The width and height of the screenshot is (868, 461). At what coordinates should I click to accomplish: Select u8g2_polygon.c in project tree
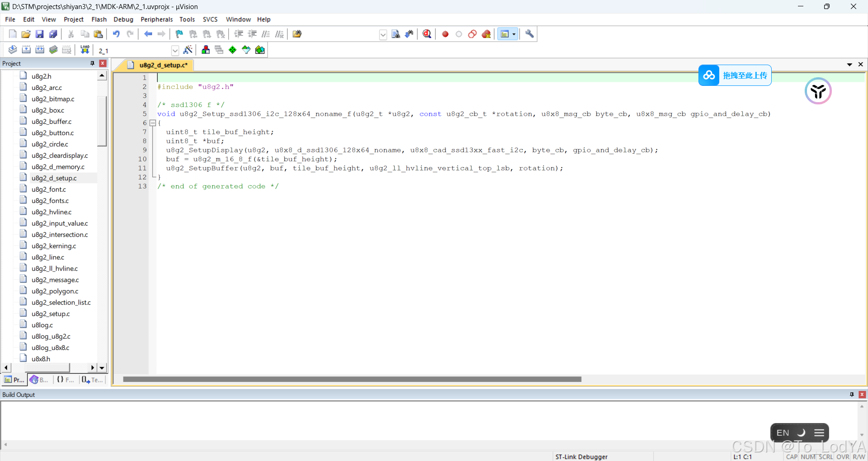pyautogui.click(x=55, y=291)
